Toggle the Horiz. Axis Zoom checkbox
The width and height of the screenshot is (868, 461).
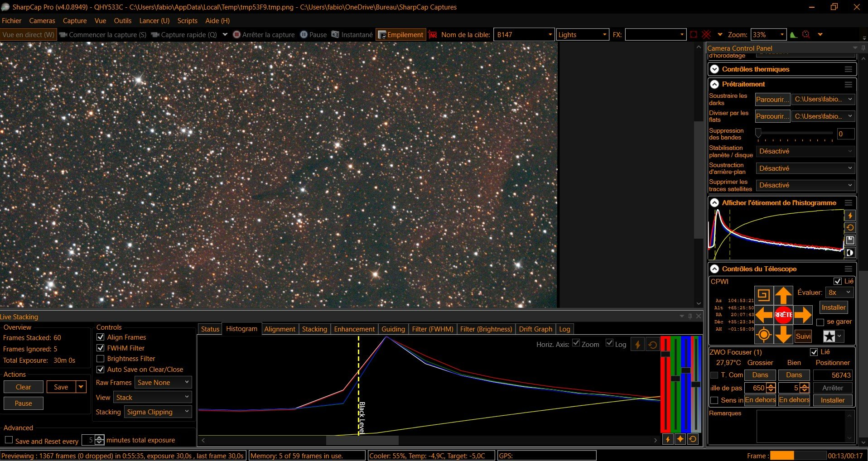click(576, 343)
